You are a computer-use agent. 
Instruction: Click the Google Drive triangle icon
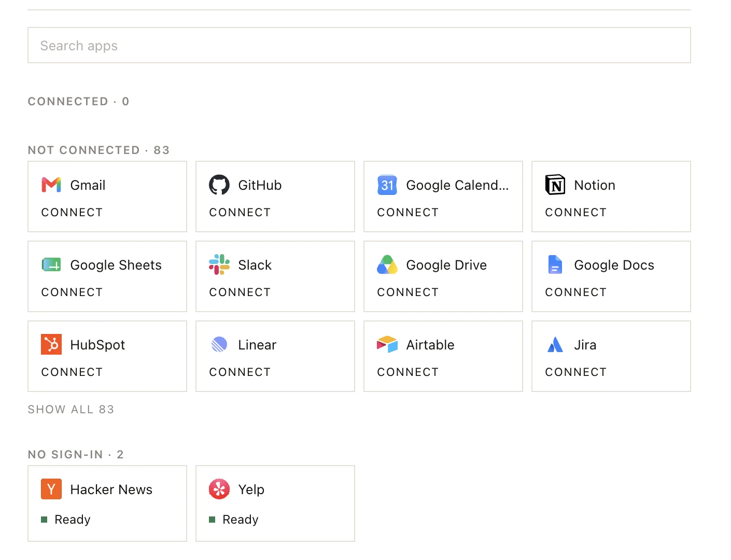click(x=387, y=265)
